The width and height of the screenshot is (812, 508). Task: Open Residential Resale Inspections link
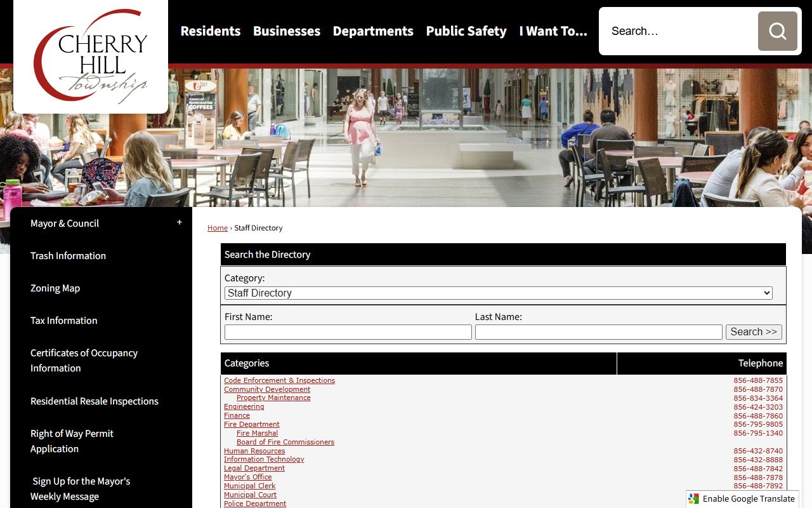95,401
